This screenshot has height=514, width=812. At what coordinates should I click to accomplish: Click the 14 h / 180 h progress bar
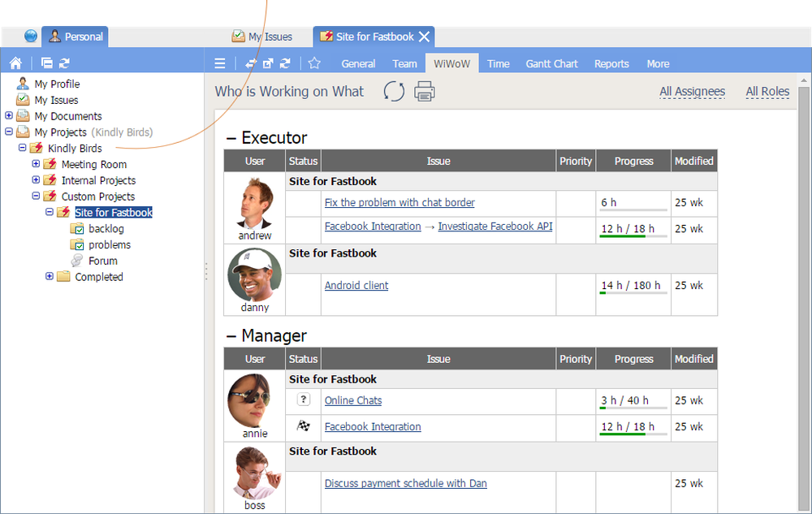click(x=633, y=292)
